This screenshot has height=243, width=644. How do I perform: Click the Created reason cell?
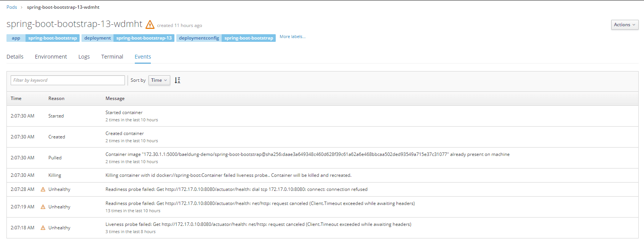point(57,137)
